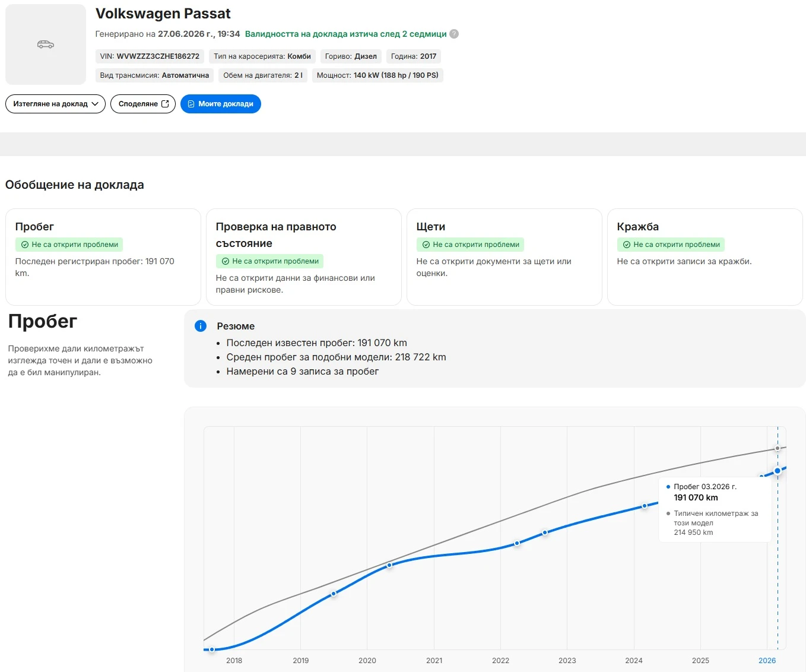Select the highlighted 03.2026 mileage point

(x=778, y=471)
